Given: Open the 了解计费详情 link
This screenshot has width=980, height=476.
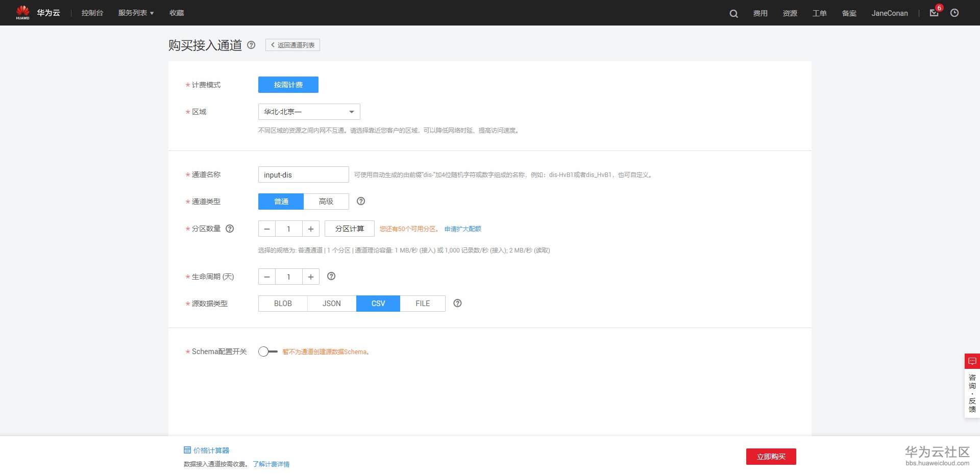Looking at the screenshot, I should [271, 464].
